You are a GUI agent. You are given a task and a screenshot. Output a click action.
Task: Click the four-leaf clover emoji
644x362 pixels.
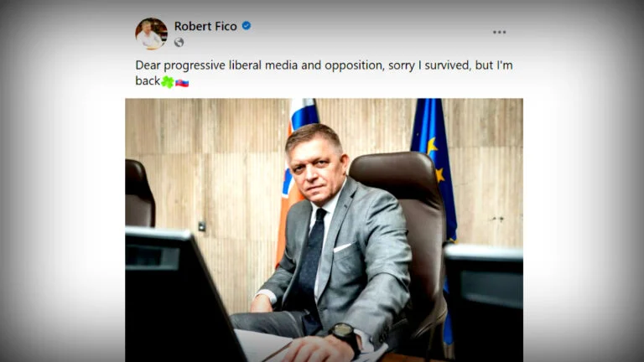[167, 81]
